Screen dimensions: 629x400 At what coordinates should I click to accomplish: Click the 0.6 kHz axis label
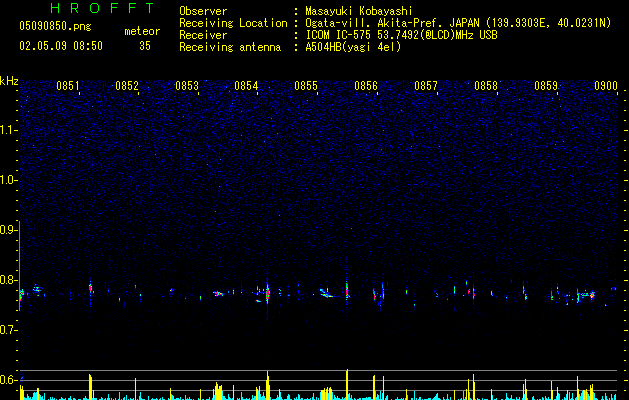pos(8,380)
